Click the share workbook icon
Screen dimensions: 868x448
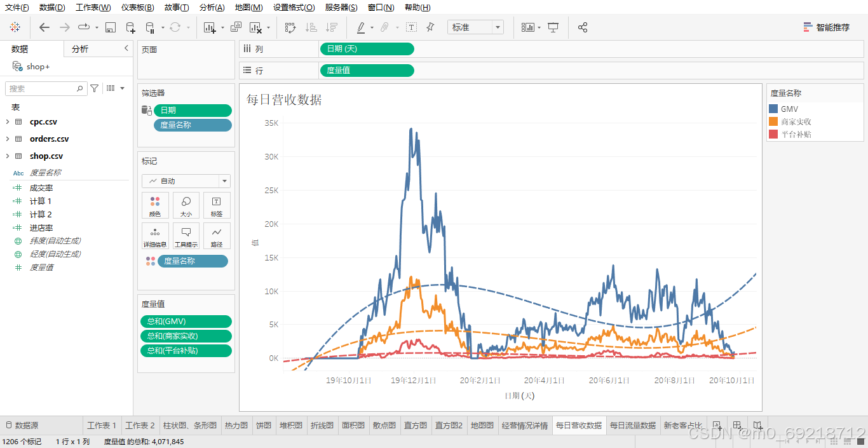[583, 27]
